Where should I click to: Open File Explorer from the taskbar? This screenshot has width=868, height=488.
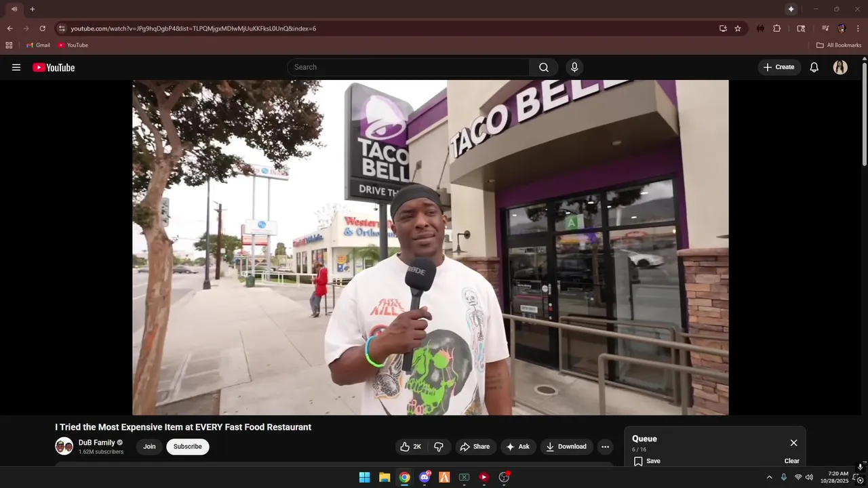(384, 477)
